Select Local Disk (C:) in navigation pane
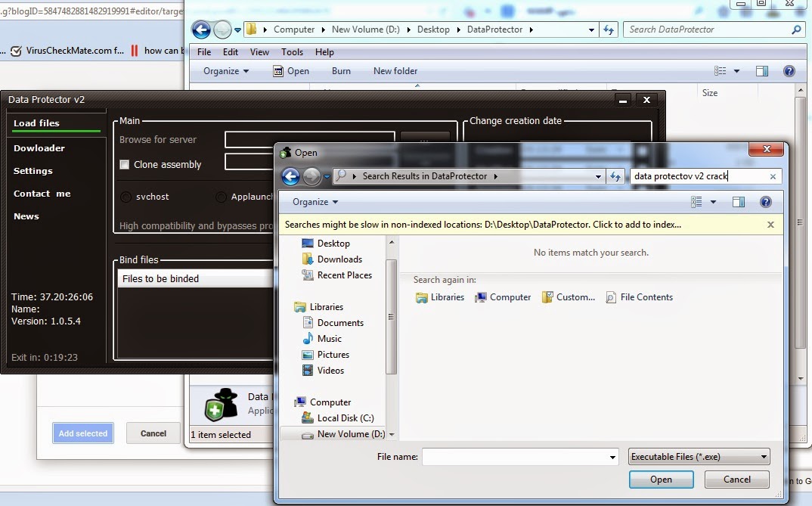This screenshot has width=812, height=506. point(338,418)
